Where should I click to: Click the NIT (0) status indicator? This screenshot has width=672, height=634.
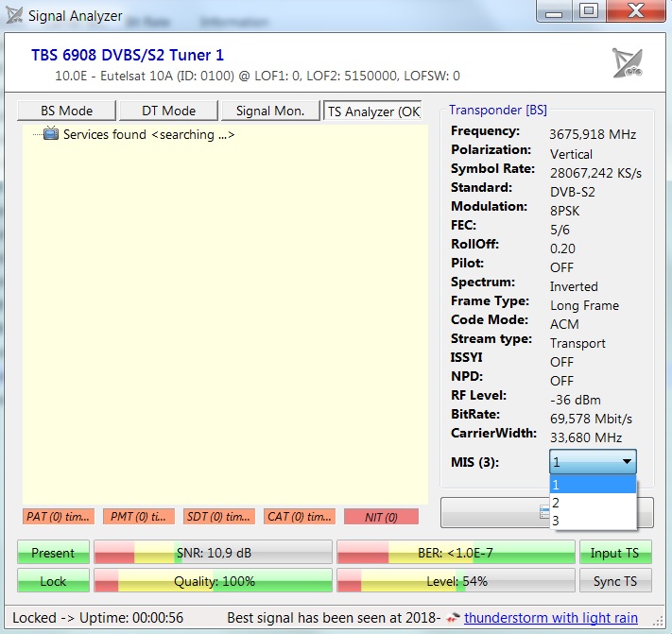[x=381, y=517]
